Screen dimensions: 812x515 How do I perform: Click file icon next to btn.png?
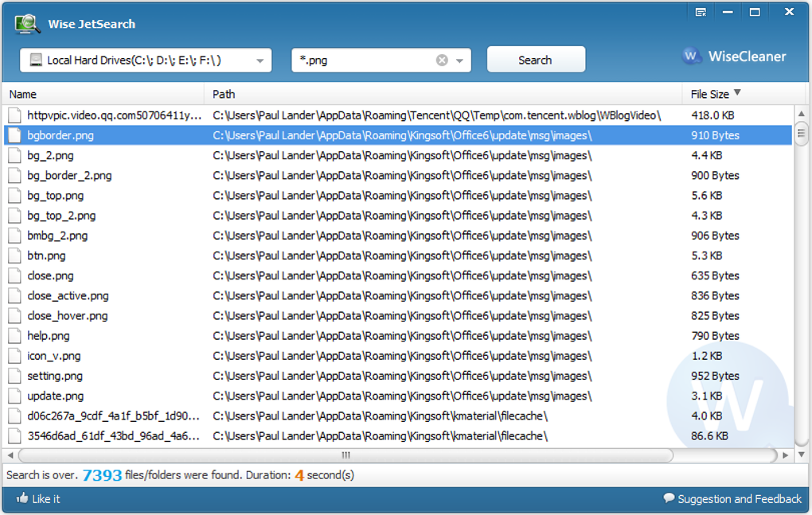pos(15,256)
